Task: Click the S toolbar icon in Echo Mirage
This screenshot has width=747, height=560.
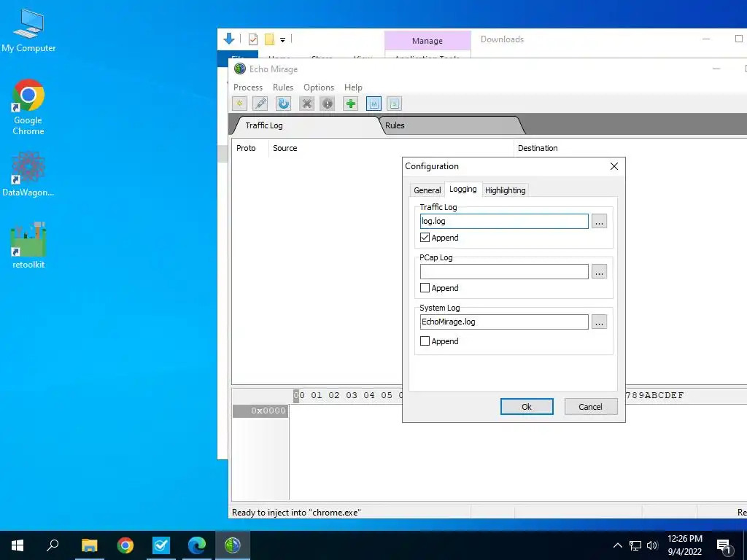Action: (x=395, y=104)
